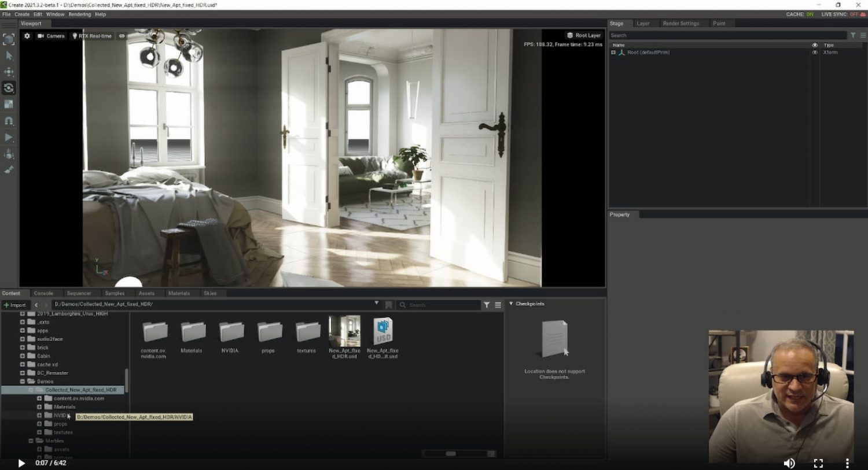Open the filter icon in Stage panel
The image size is (868, 470).
coord(852,35)
